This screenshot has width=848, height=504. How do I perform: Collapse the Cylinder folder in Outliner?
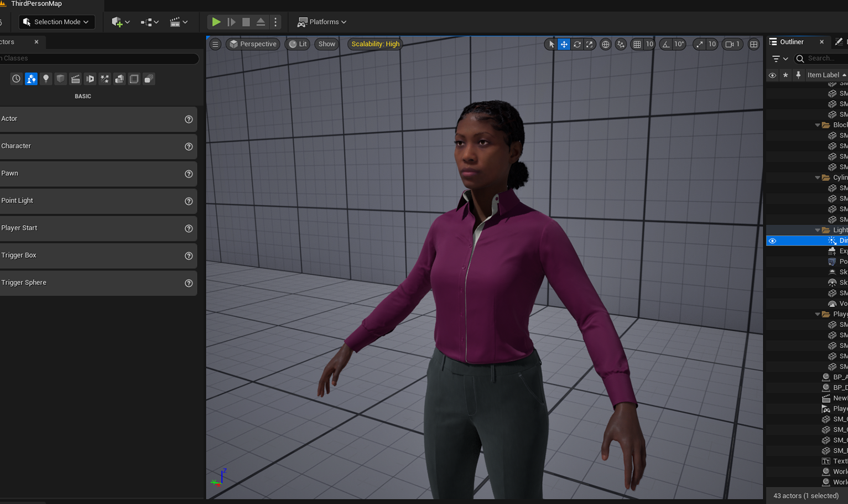click(x=818, y=178)
